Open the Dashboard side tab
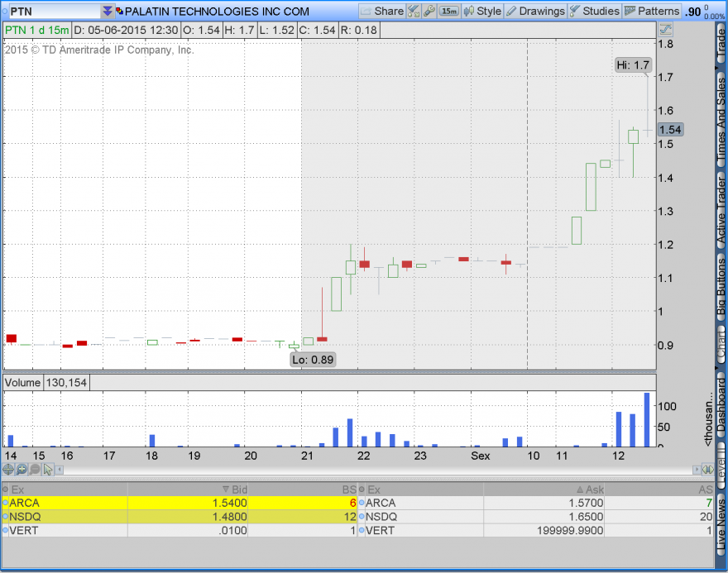This screenshot has height=573, width=728. [721, 404]
